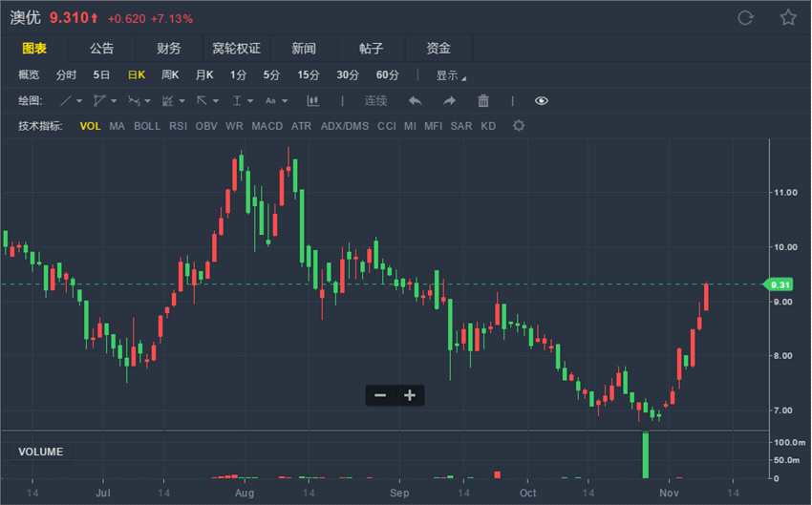
Task: Select the 5日 five-day view
Action: tap(101, 75)
